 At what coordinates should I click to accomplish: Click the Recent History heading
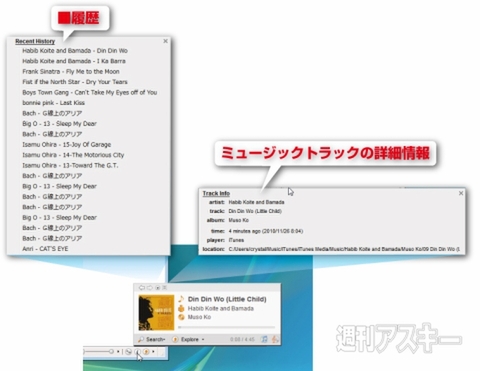pyautogui.click(x=35, y=41)
